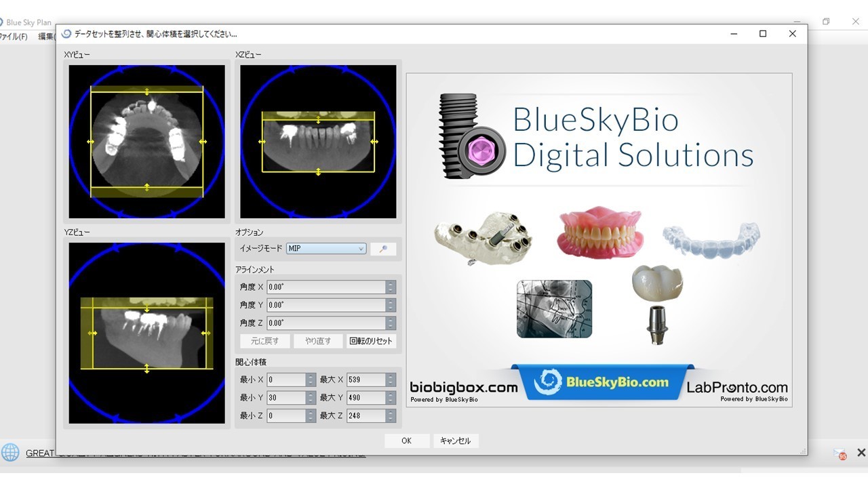Image resolution: width=868 pixels, height=488 pixels.
Task: Click top crop handle in XZ view
Action: (x=319, y=120)
